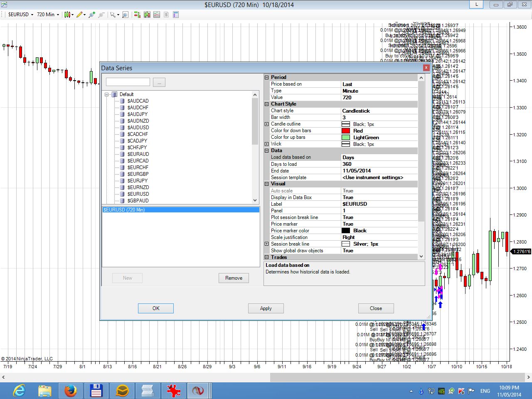The width and height of the screenshot is (532, 399).
Task: Show hidden system tray icons
Action: click(x=411, y=391)
